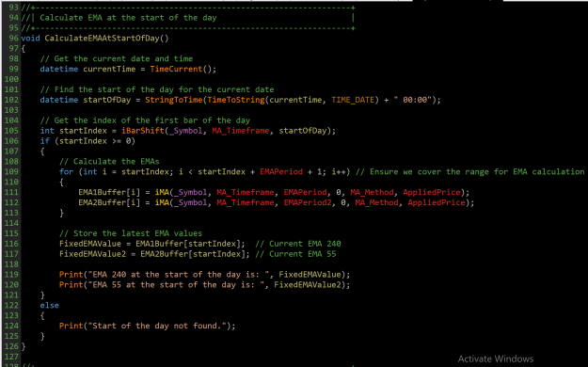Click comment 'Store the latest EMA values'
Viewport: 588px width, 367px height.
[131, 233]
